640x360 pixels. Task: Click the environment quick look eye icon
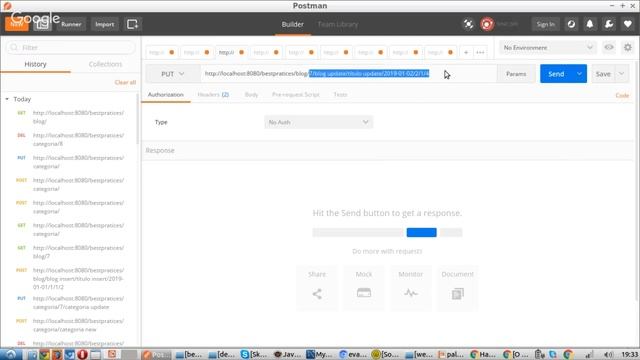click(x=609, y=47)
